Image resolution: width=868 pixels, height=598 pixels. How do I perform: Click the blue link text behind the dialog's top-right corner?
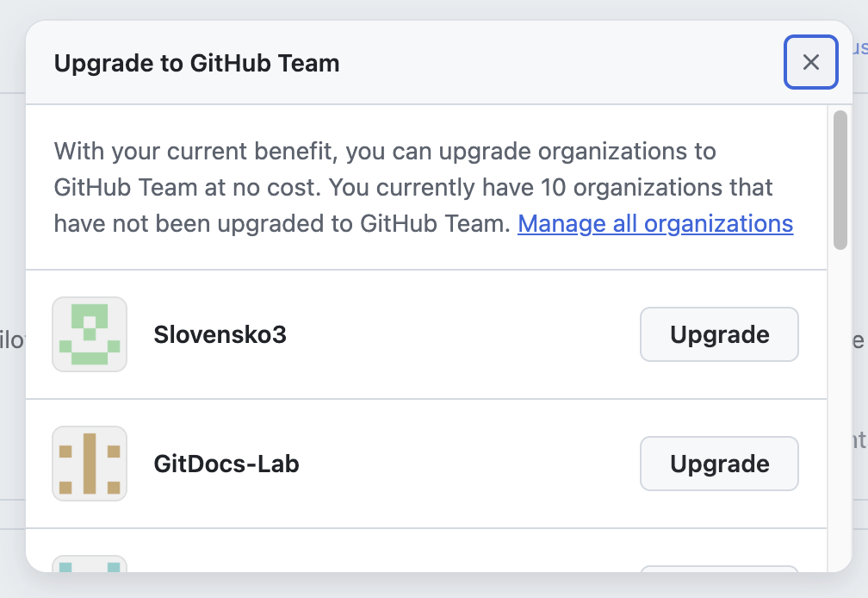point(859,48)
